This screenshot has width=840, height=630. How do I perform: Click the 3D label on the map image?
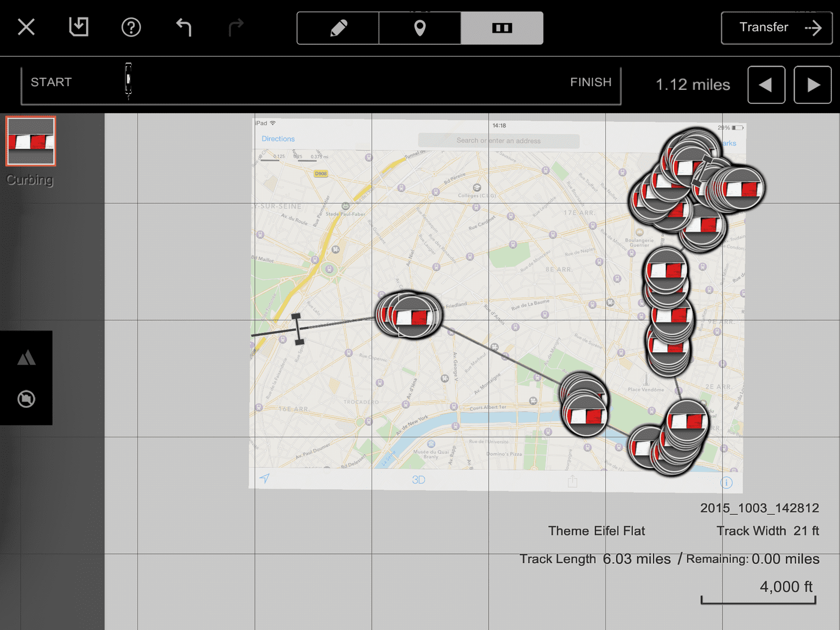418,479
